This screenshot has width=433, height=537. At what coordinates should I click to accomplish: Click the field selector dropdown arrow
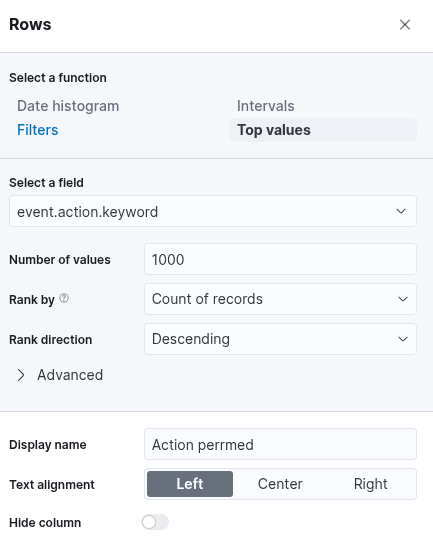point(401,211)
